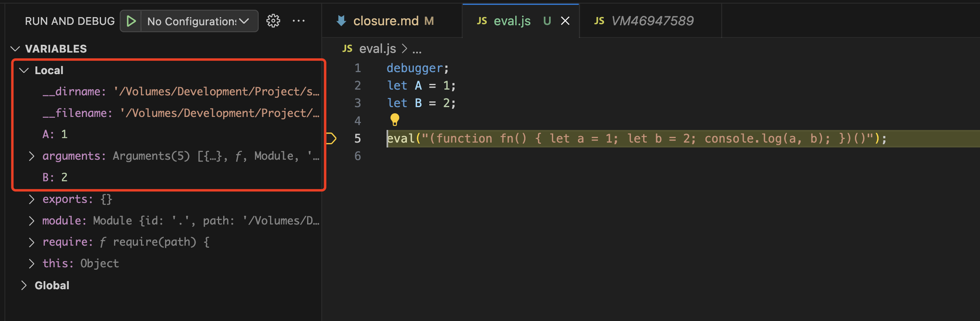Collapse the Local scope

click(x=24, y=70)
